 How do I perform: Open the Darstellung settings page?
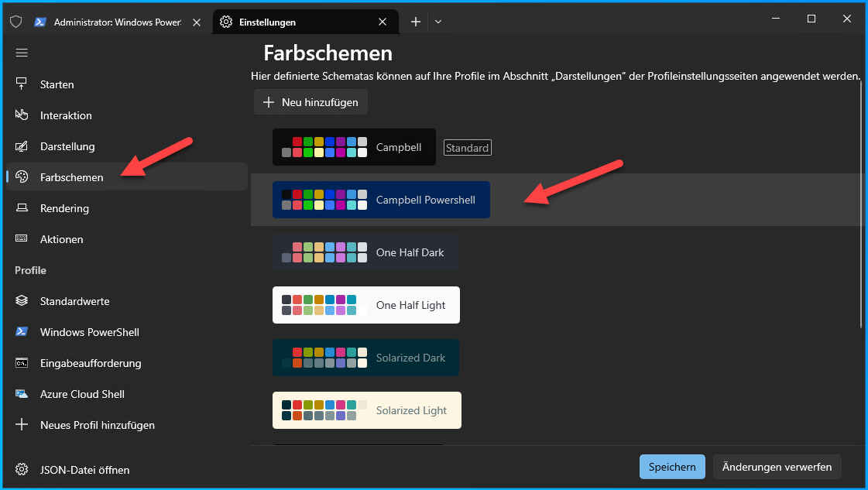click(127, 146)
